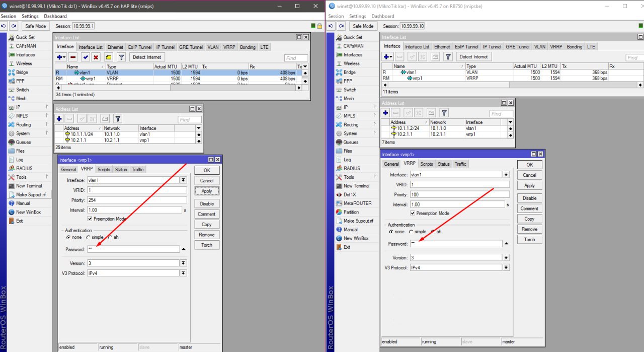Image resolution: width=644 pixels, height=352 pixels.
Task: Select 'ah' authentication in right vrrp1 dialog
Action: 433,232
